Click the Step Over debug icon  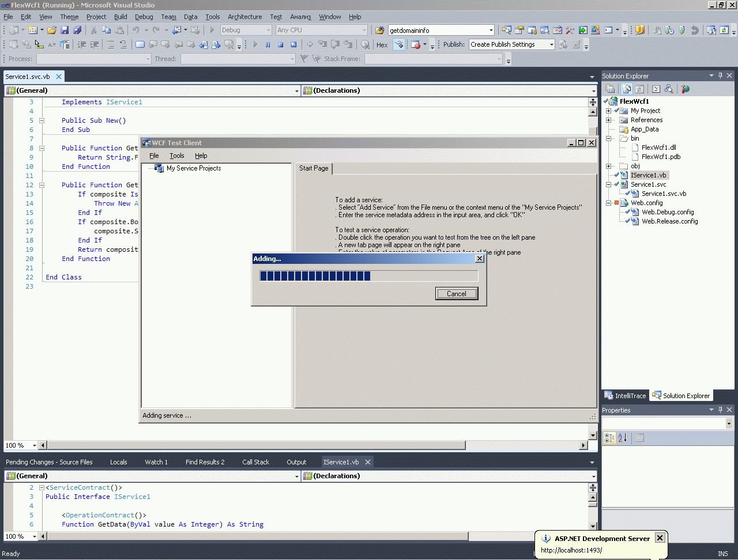(x=335, y=44)
